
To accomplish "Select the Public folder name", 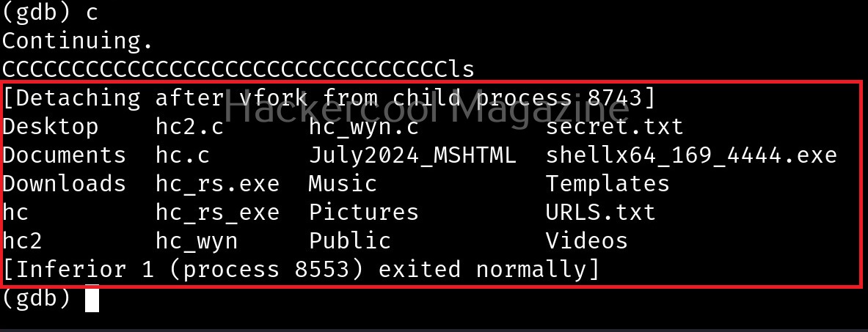I will pyautogui.click(x=350, y=240).
